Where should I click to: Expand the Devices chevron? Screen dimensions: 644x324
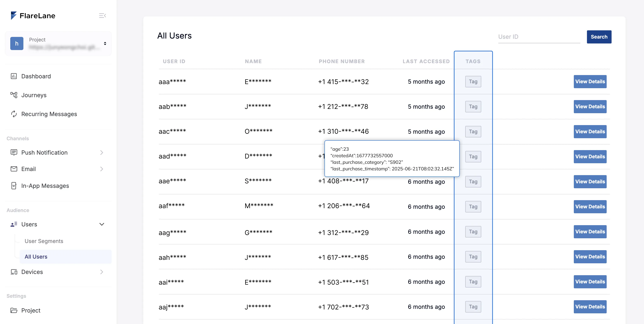click(102, 272)
